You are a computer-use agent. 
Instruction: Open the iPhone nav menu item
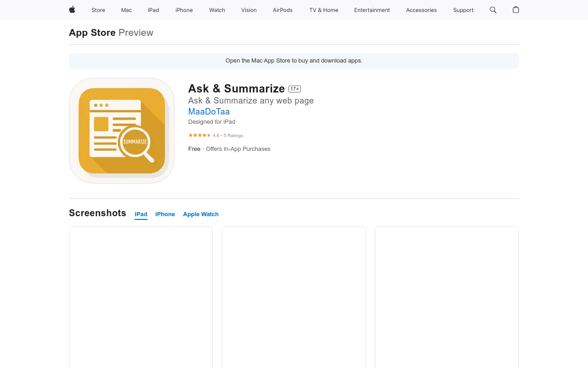pos(184,10)
